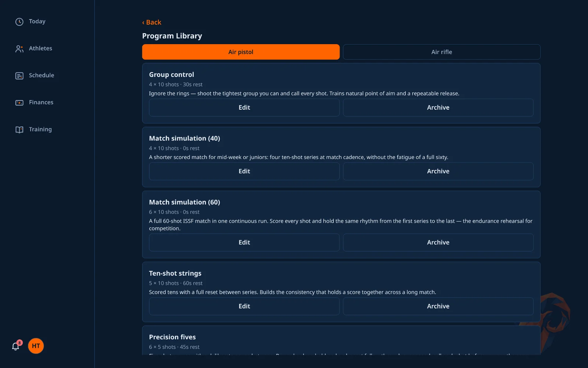Archive Match simulation (60) program
The height and width of the screenshot is (368, 588).
pos(438,243)
